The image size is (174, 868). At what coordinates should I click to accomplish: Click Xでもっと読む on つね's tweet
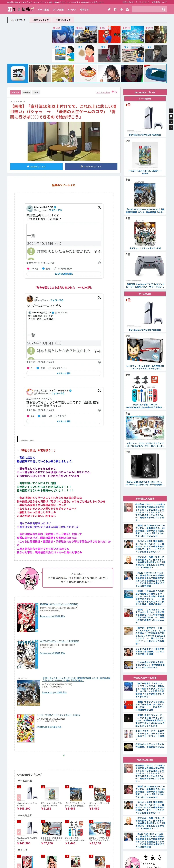[x=64, y=373]
